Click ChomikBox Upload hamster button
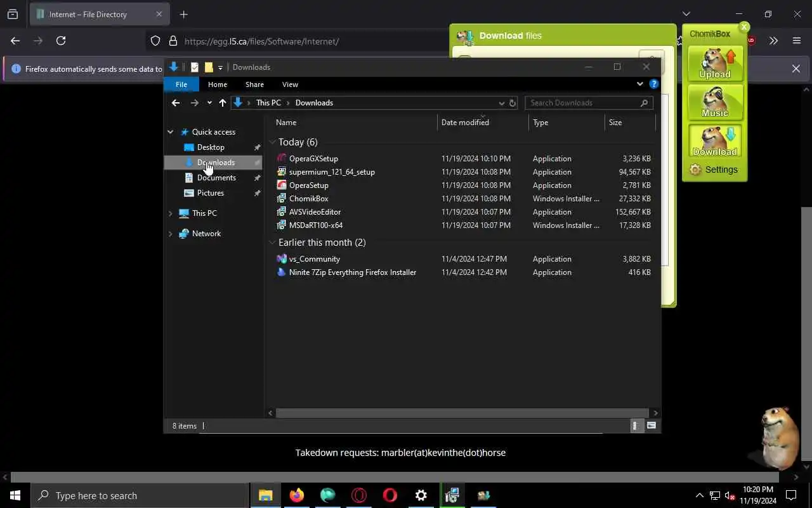The width and height of the screenshot is (812, 508). [715, 62]
